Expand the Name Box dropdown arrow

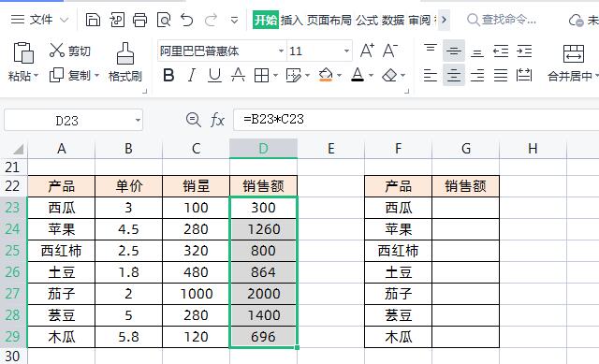(138, 121)
